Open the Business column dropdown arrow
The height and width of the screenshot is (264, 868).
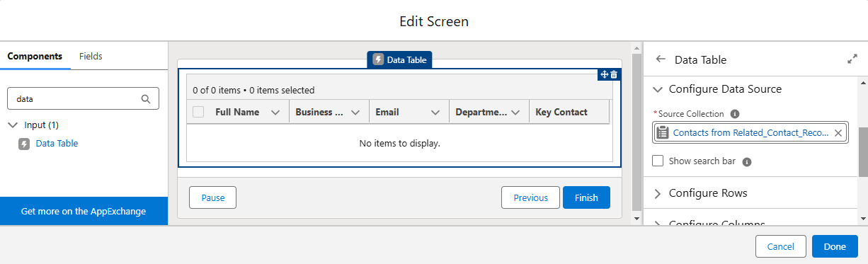coord(355,113)
